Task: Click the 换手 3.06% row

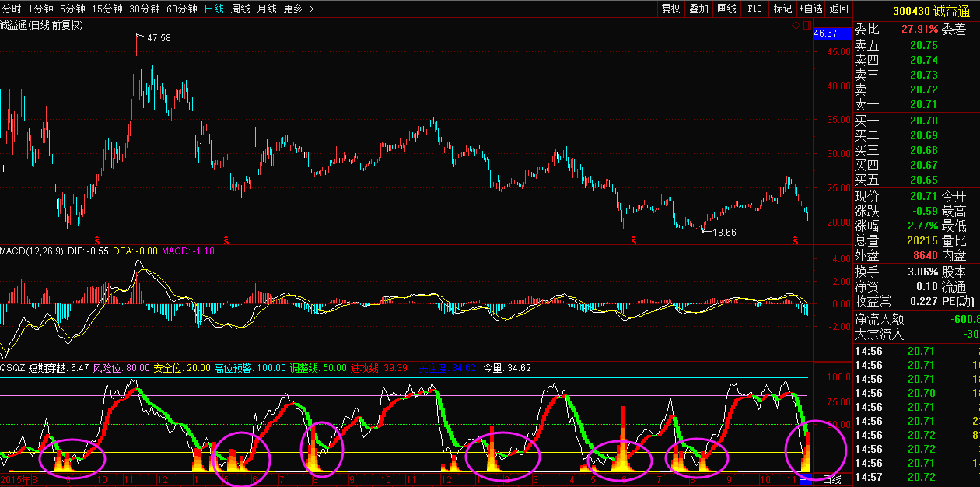Action: pos(917,272)
